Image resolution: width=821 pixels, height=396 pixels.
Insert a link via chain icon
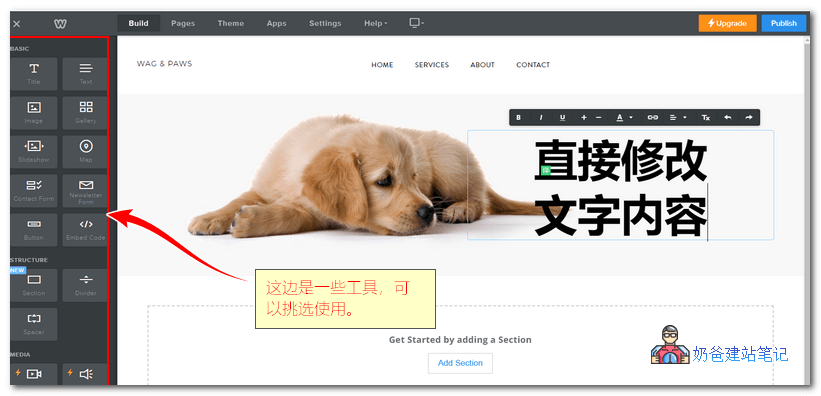click(652, 117)
